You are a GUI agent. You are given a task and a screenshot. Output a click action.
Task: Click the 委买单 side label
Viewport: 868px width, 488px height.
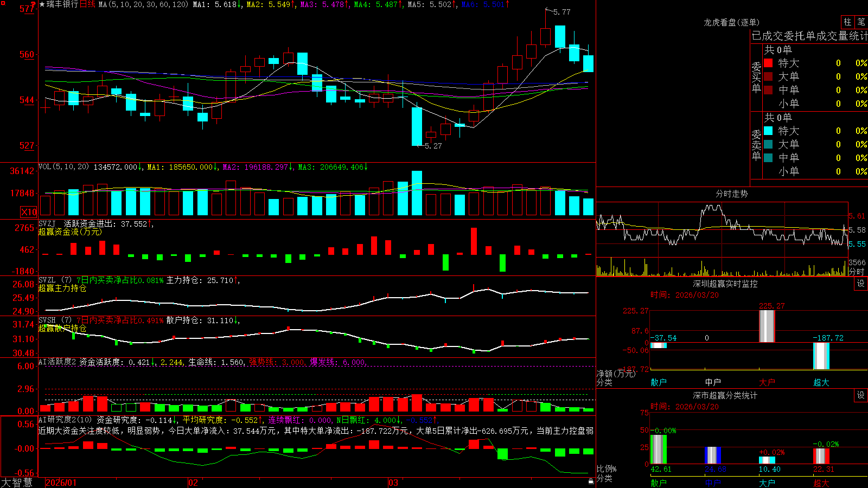click(756, 78)
